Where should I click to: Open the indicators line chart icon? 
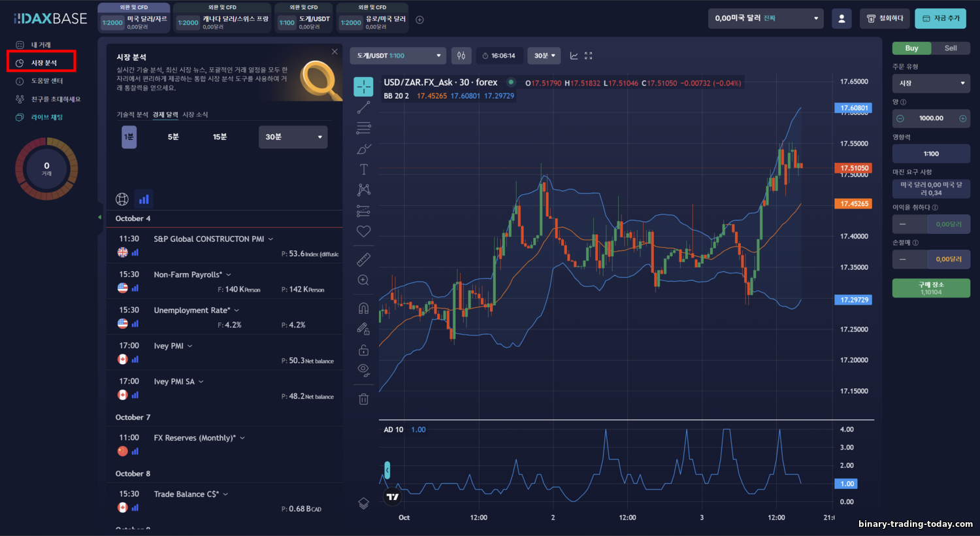click(x=574, y=56)
